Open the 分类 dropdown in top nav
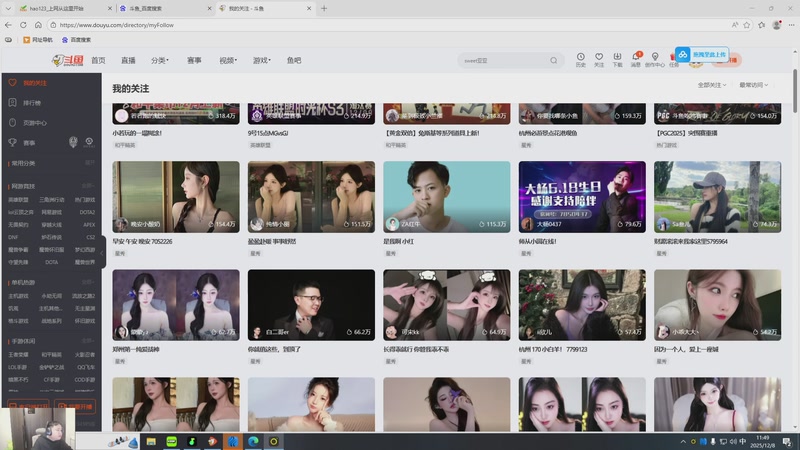The height and width of the screenshot is (450, 800). 160,60
